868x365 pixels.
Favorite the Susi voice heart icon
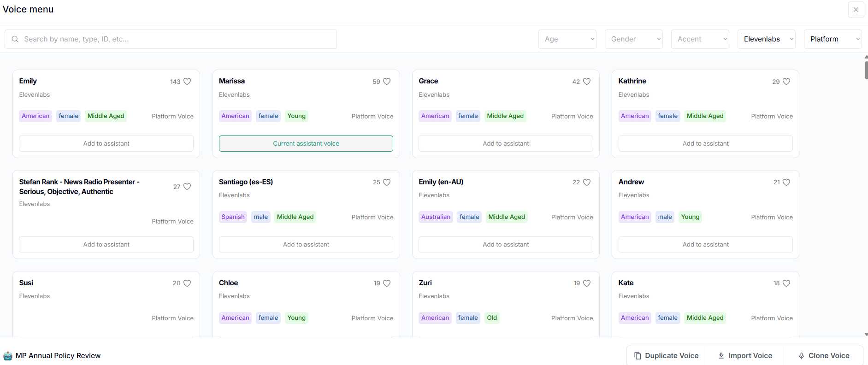pyautogui.click(x=187, y=283)
